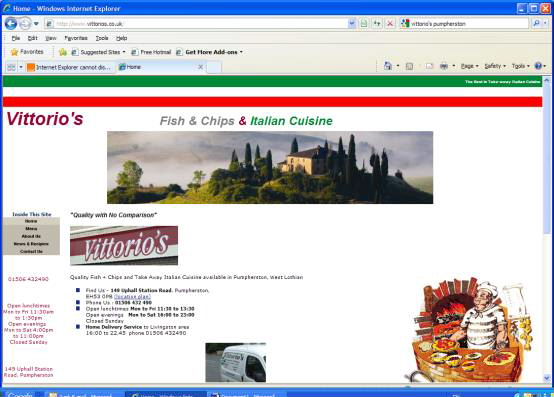Image resolution: width=554 pixels, height=397 pixels.
Task: Click the Print icon in command bar
Action: [444, 66]
